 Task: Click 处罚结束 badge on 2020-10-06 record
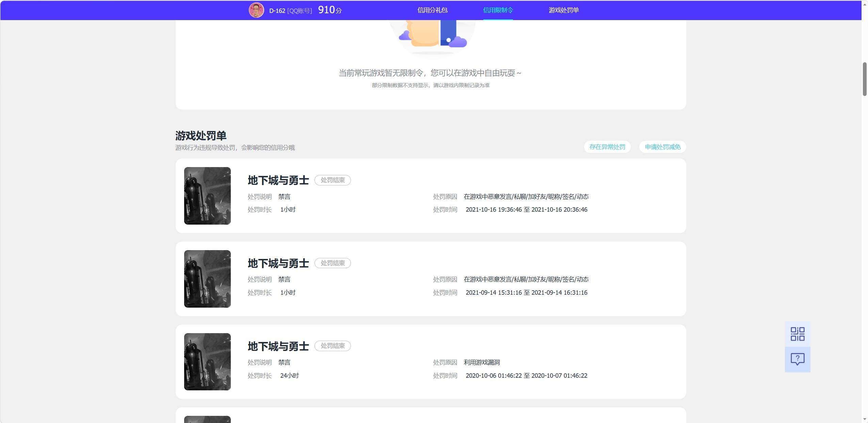tap(333, 346)
